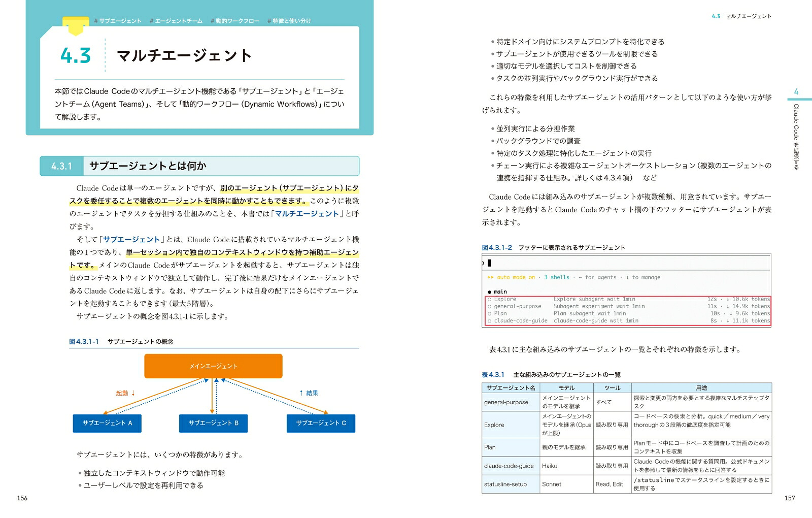This screenshot has height=518, width=812.
Task: Click the 図4.3.1-2 figure caption label
Action: tap(497, 247)
